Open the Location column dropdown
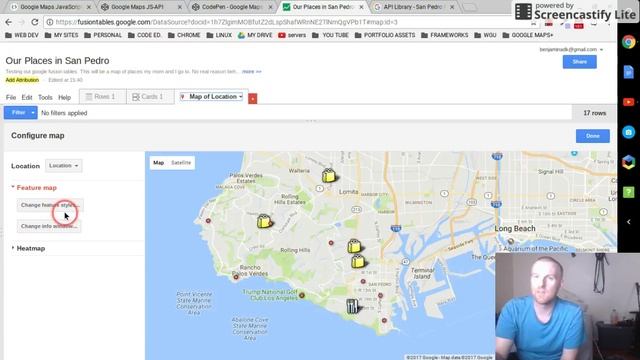Viewport: 640px width, 360px height. pos(63,166)
